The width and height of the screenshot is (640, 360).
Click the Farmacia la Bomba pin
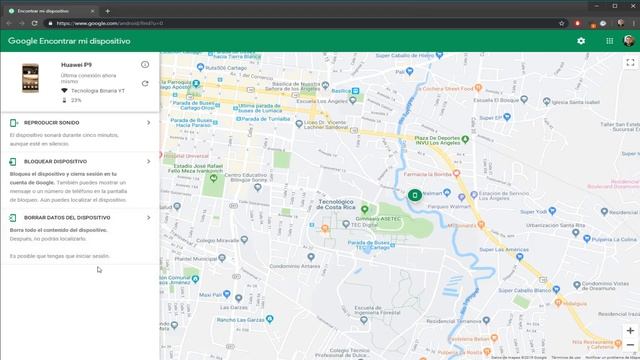pyautogui.click(x=457, y=173)
